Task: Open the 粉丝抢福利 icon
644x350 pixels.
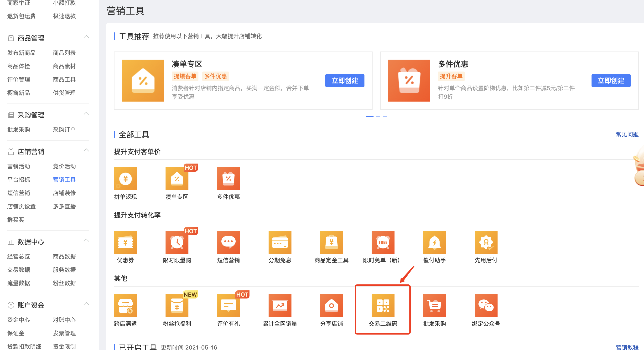Action: [x=177, y=305]
